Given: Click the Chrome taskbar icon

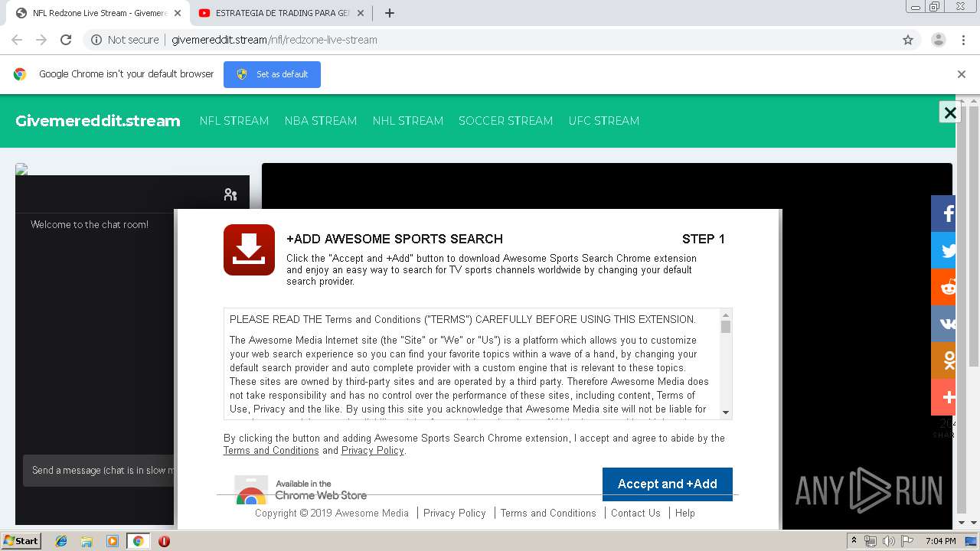Looking at the screenshot, I should [x=139, y=541].
